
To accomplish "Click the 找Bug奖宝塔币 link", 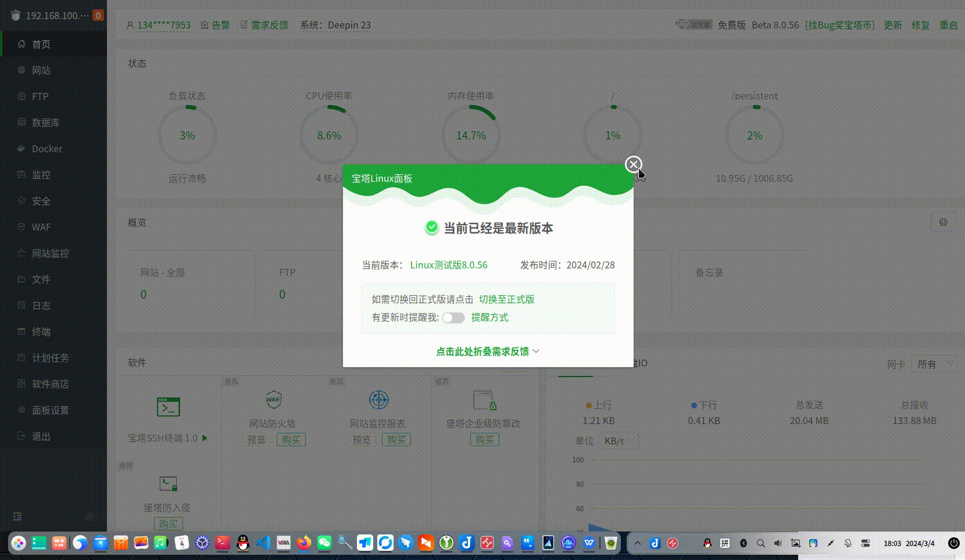I will [x=839, y=25].
